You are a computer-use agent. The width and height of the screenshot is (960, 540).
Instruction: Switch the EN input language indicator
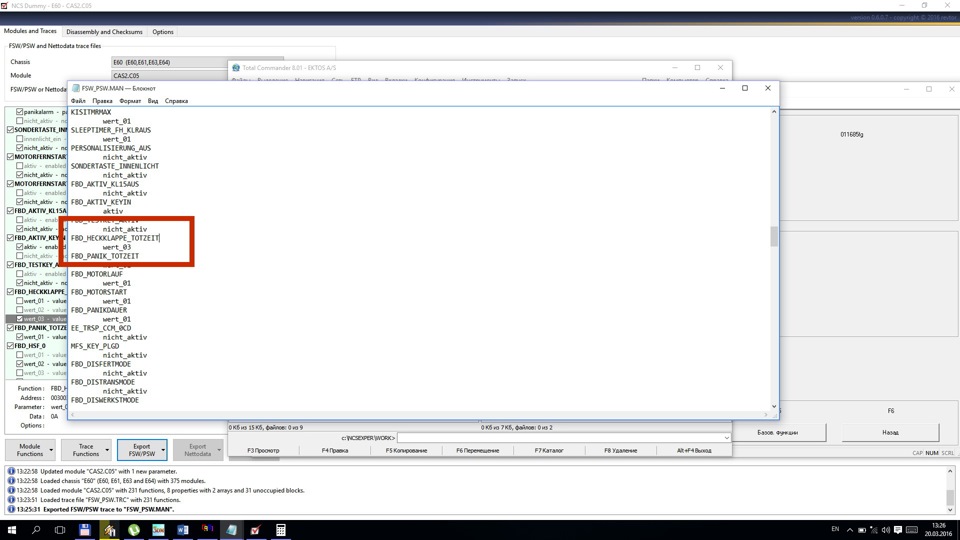click(x=835, y=530)
